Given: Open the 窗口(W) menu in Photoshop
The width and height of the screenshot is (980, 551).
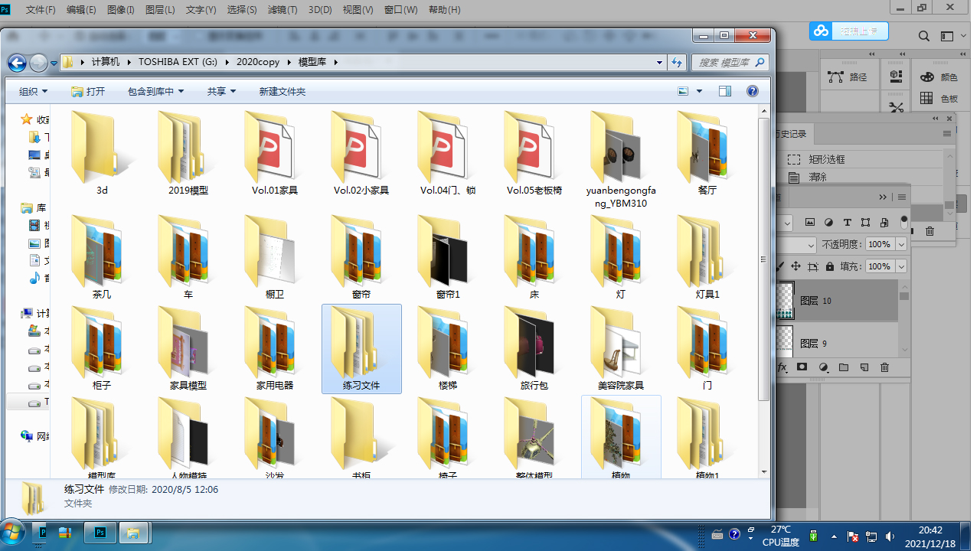Looking at the screenshot, I should 400,10.
